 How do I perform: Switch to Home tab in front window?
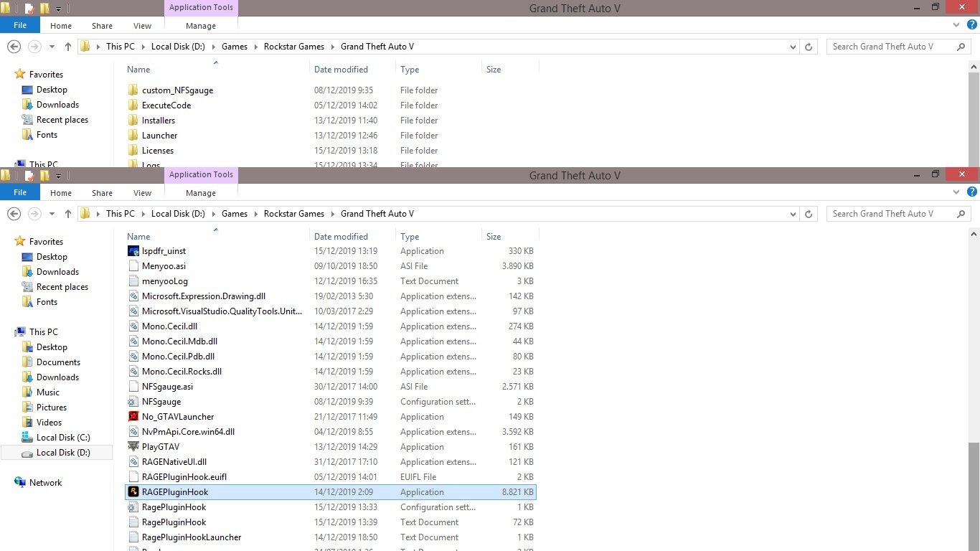(x=61, y=193)
